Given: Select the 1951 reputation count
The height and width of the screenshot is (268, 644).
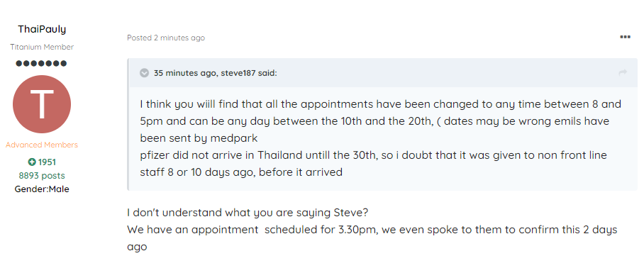Looking at the screenshot, I should pyautogui.click(x=48, y=162).
